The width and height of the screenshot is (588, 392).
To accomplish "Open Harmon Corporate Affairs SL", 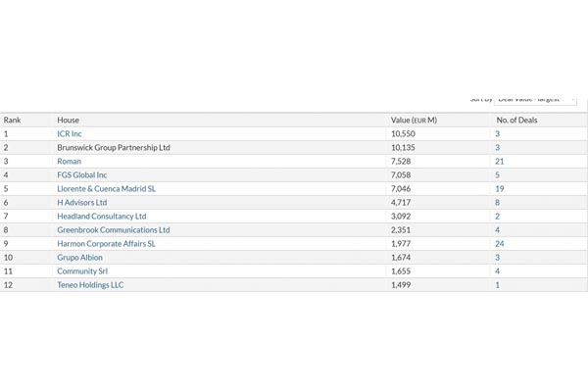I will tap(106, 244).
